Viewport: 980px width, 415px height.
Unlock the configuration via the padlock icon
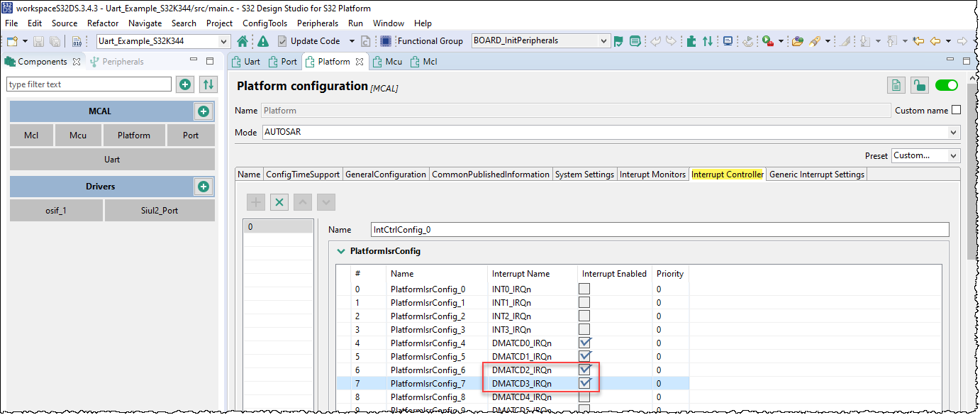[920, 84]
